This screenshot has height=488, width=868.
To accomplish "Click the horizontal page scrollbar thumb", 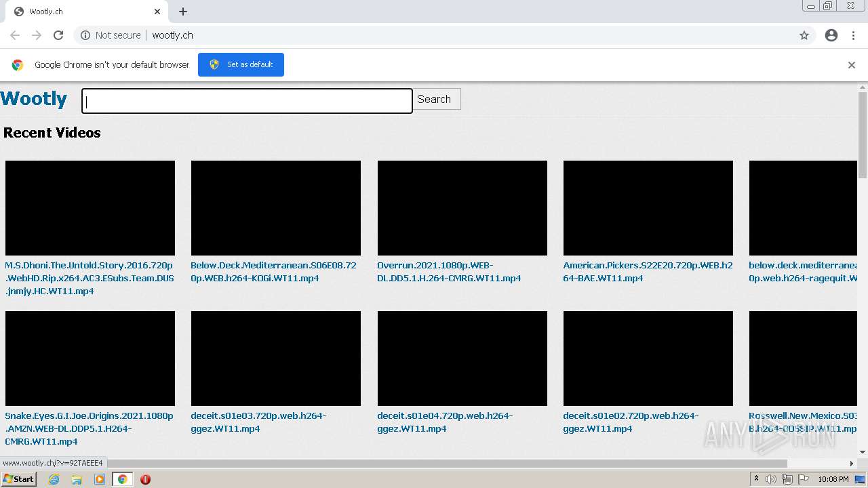I will pos(448,464).
